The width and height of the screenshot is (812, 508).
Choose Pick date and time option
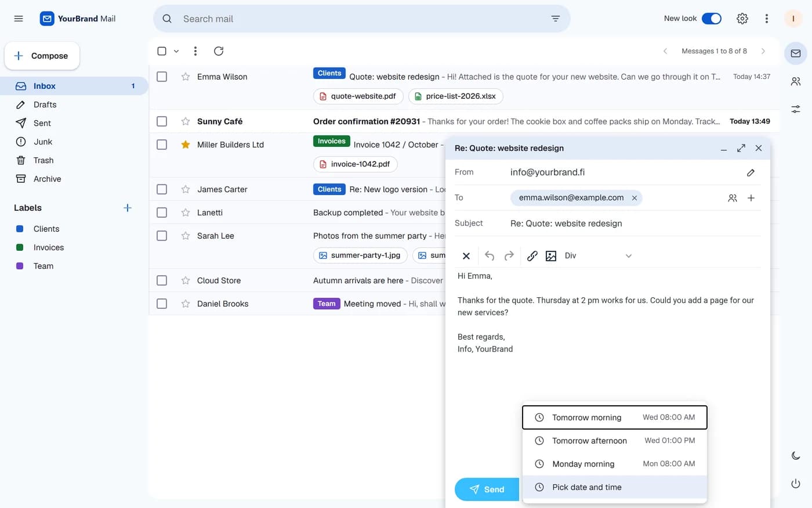tap(615, 487)
